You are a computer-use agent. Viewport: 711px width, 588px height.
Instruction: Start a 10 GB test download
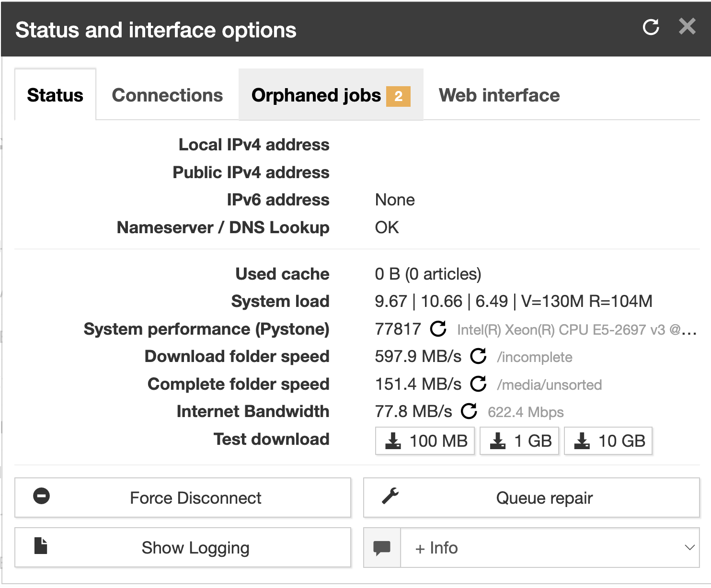pyautogui.click(x=608, y=441)
